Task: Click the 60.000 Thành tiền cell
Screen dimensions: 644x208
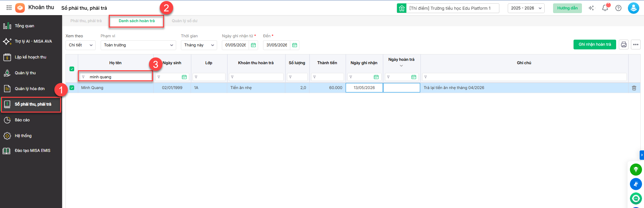Action: (x=327, y=88)
